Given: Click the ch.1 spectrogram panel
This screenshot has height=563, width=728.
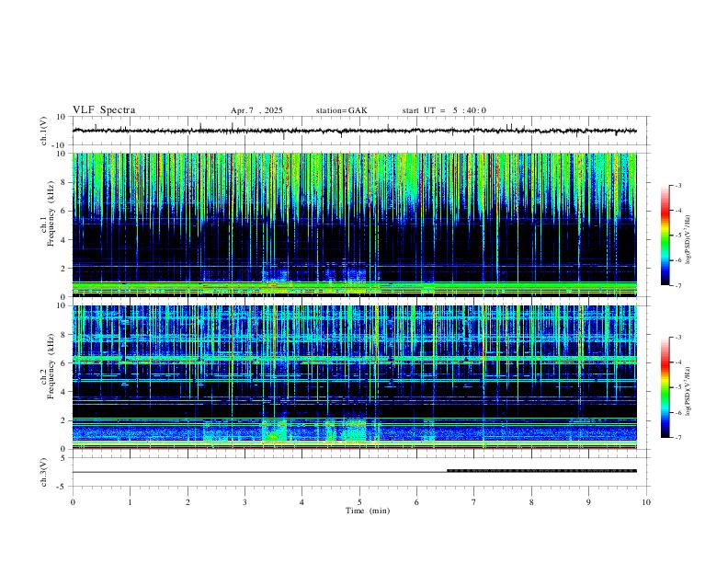Looking at the screenshot, I should [x=354, y=224].
